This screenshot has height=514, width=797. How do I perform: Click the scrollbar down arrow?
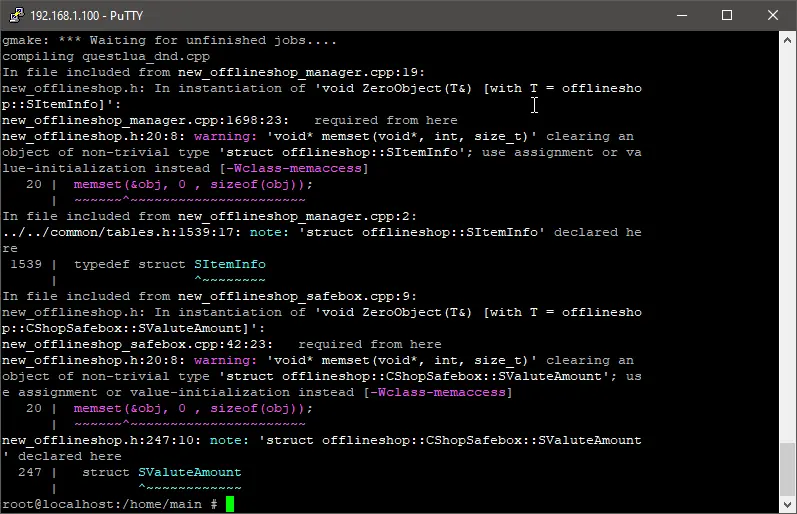click(787, 504)
